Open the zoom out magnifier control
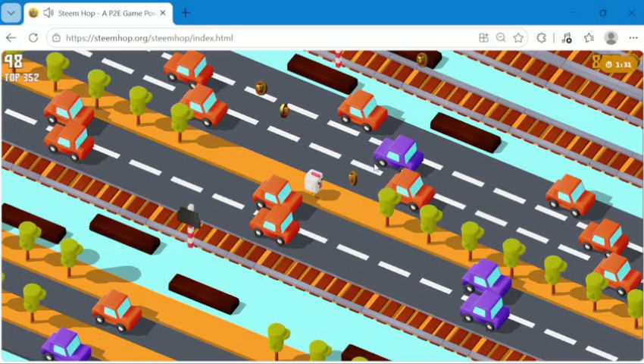This screenshot has height=364, width=644. click(501, 38)
